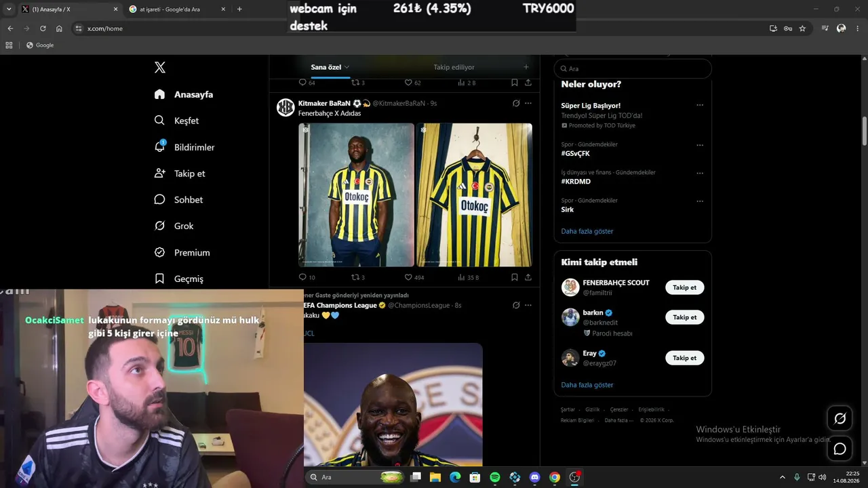This screenshot has width=868, height=488.
Task: Ask Grok about KitmakerBaRaN's post
Action: pyautogui.click(x=516, y=103)
